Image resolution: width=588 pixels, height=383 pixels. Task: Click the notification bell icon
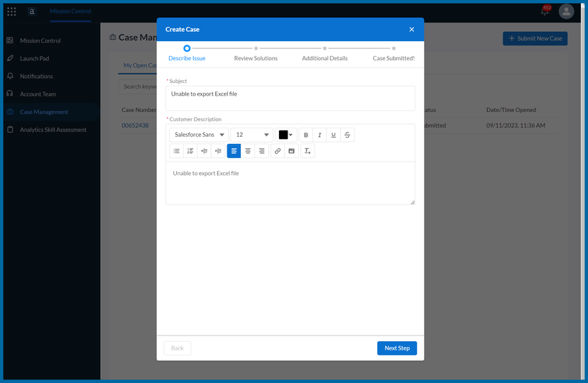pyautogui.click(x=545, y=11)
